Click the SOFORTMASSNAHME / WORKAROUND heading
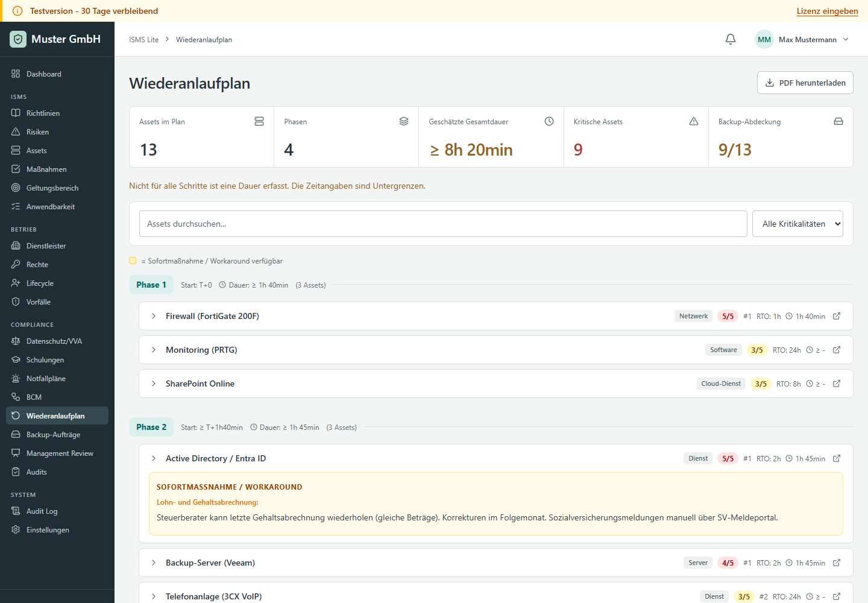 click(229, 487)
